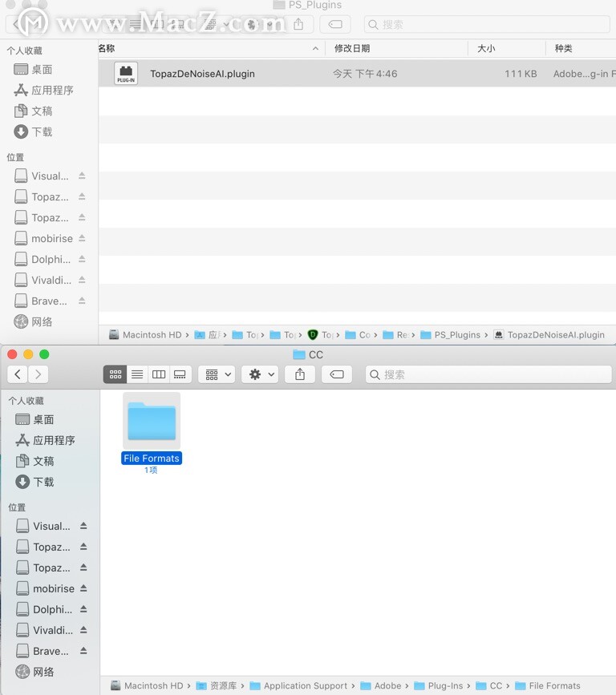This screenshot has width=616, height=695.
Task: Switch CC window to column view
Action: pyautogui.click(x=159, y=374)
